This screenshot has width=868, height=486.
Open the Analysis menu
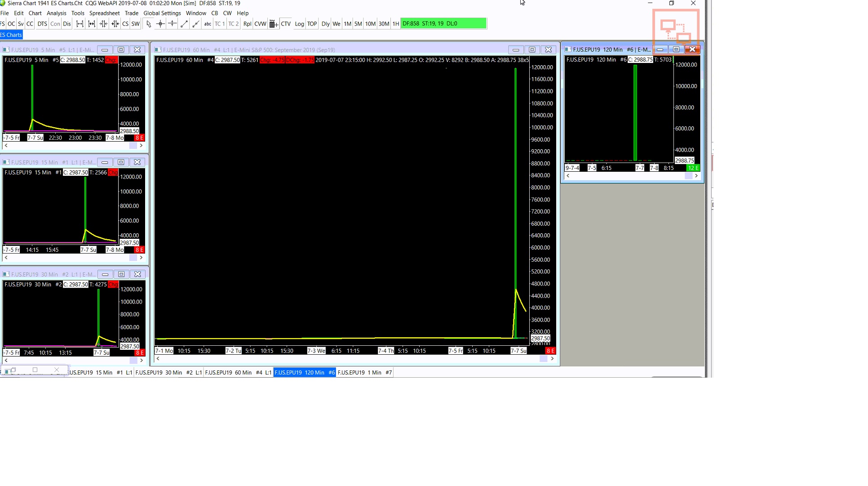tap(56, 13)
